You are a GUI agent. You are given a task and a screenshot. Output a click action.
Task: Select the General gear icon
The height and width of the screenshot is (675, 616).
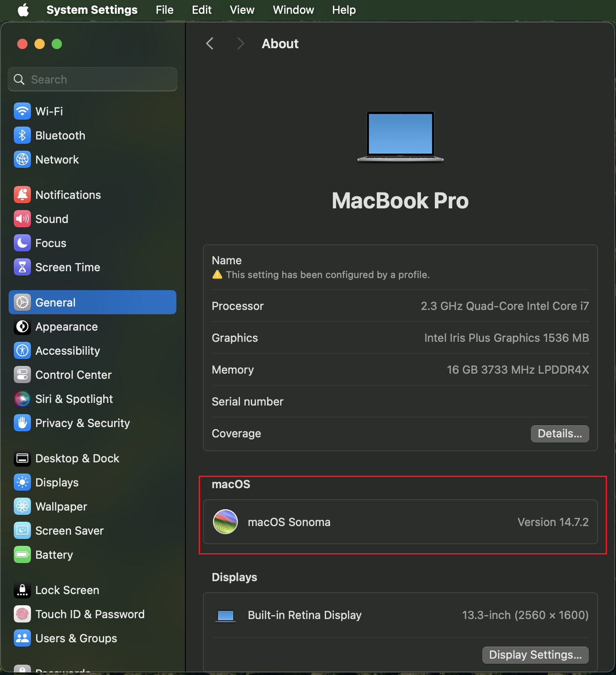[x=22, y=302]
